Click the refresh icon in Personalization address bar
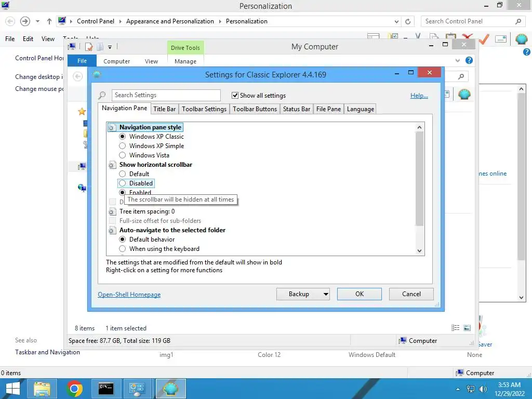 click(x=408, y=21)
